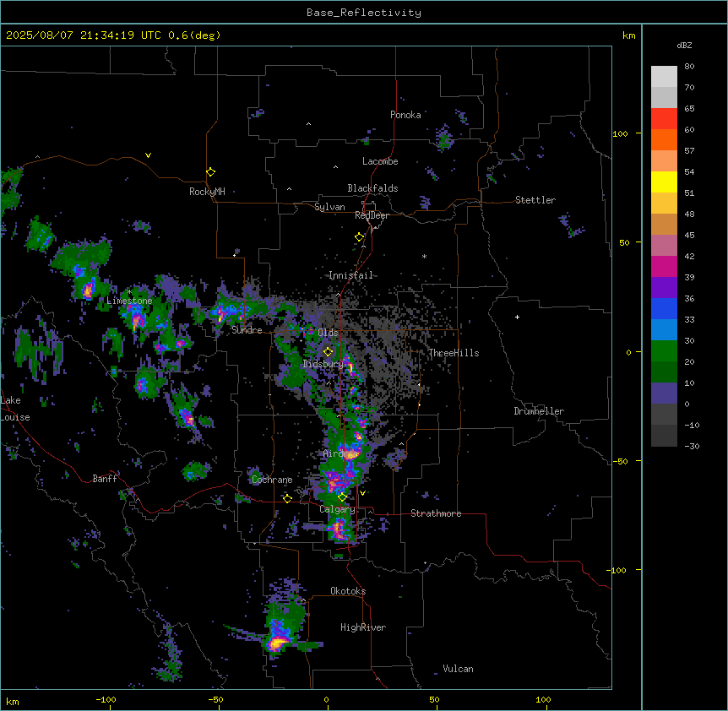Select the Sylvan label

click(x=329, y=207)
